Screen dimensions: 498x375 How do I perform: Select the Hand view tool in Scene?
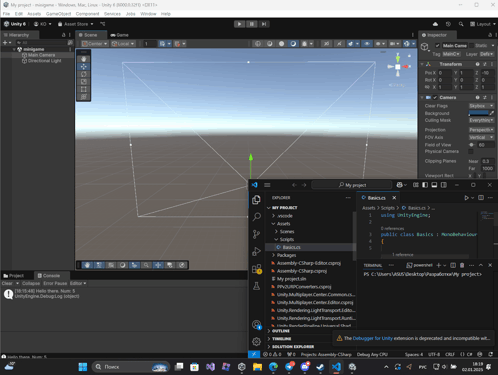[84, 59]
